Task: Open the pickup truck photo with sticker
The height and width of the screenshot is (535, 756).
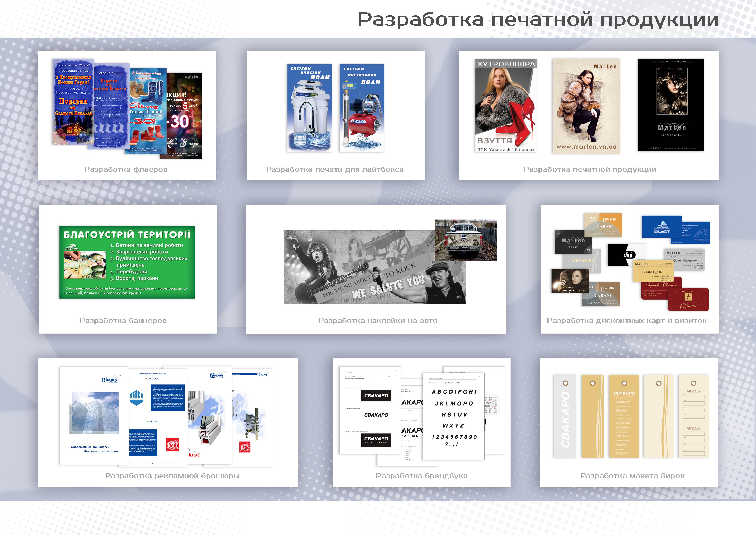Action: [466, 240]
